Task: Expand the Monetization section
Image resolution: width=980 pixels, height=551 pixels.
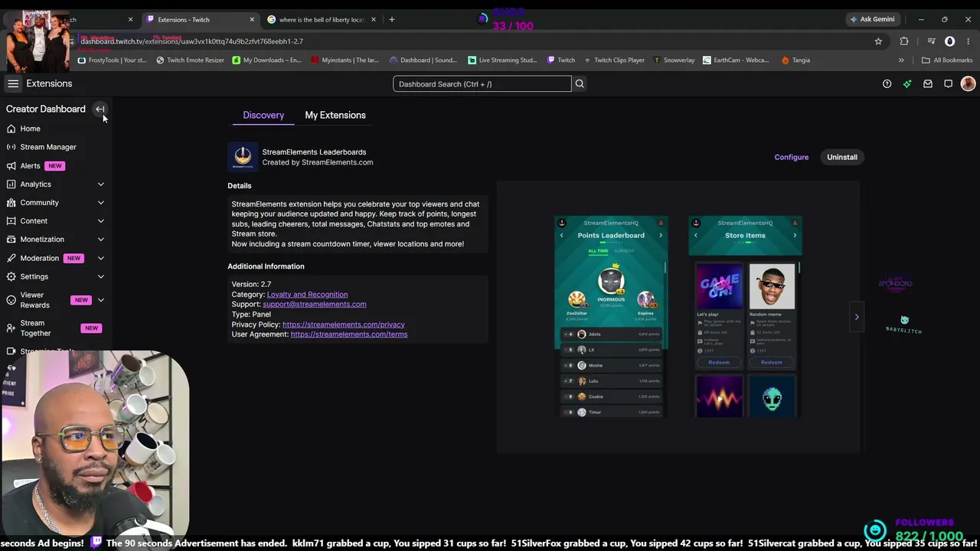Action: (x=100, y=240)
